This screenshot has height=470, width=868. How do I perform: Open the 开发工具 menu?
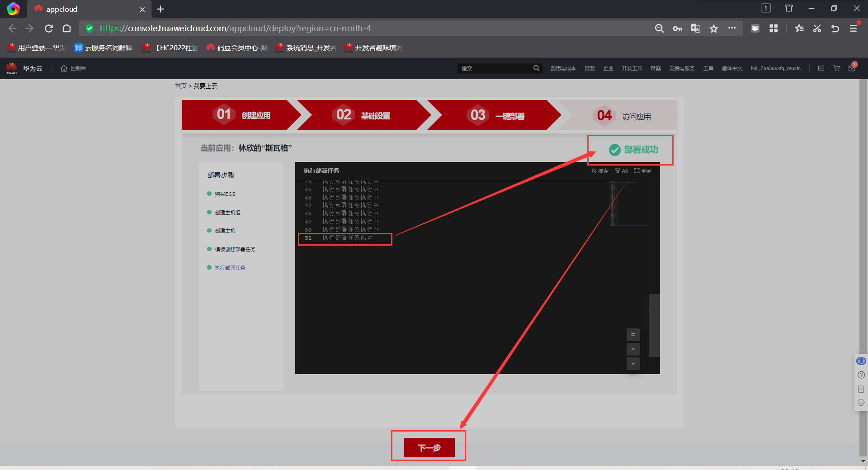pos(632,68)
